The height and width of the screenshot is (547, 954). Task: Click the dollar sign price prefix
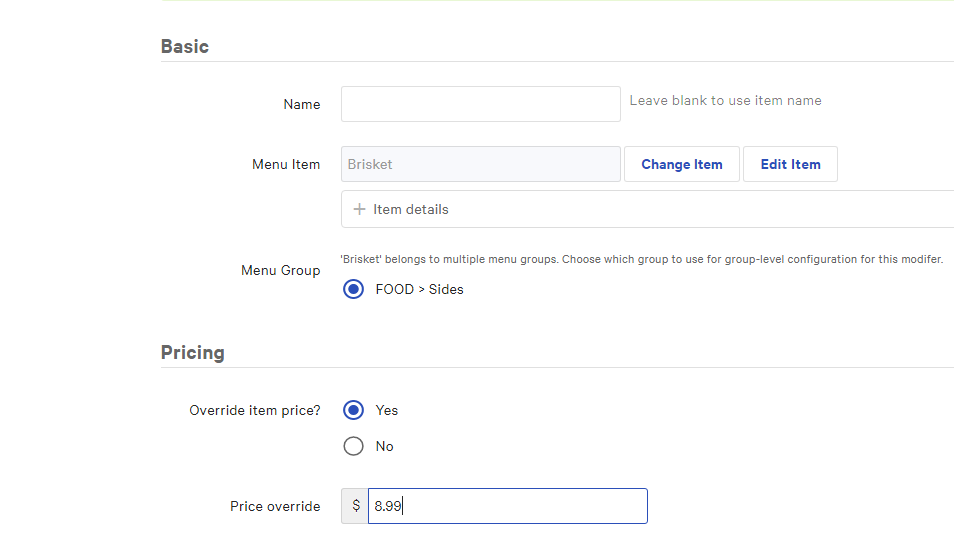tap(355, 506)
